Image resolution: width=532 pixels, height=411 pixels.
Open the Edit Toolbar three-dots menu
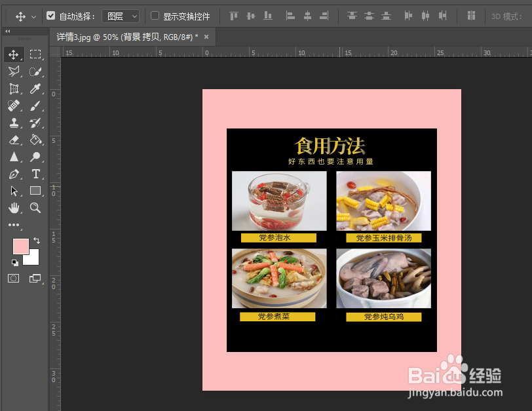(14, 225)
